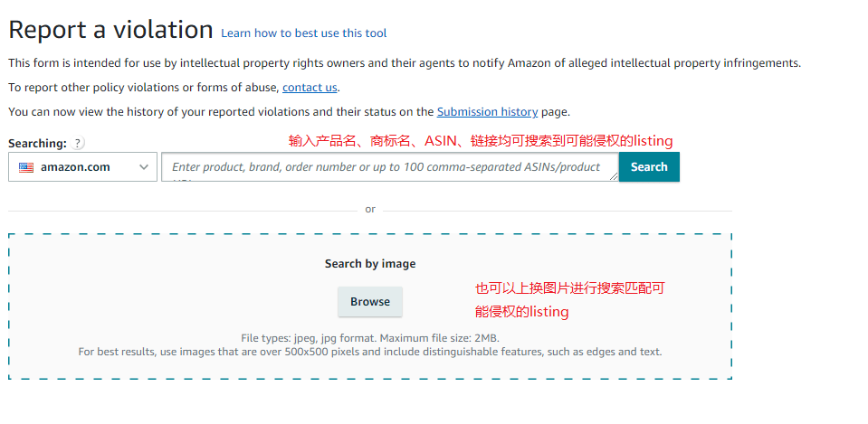
Task: Open 'Learn how to best use this tool' link
Action: 303,33
